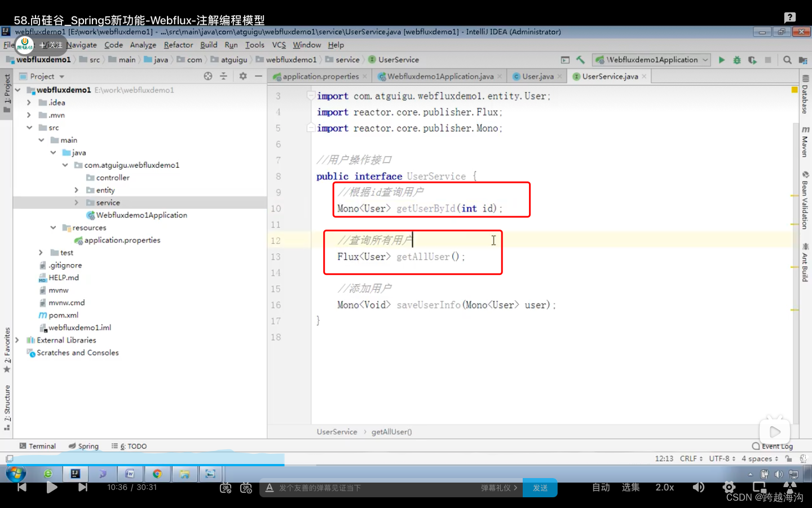Viewport: 812px width, 508px height.
Task: Toggle picture-in-picture mode in player
Action: [760, 487]
